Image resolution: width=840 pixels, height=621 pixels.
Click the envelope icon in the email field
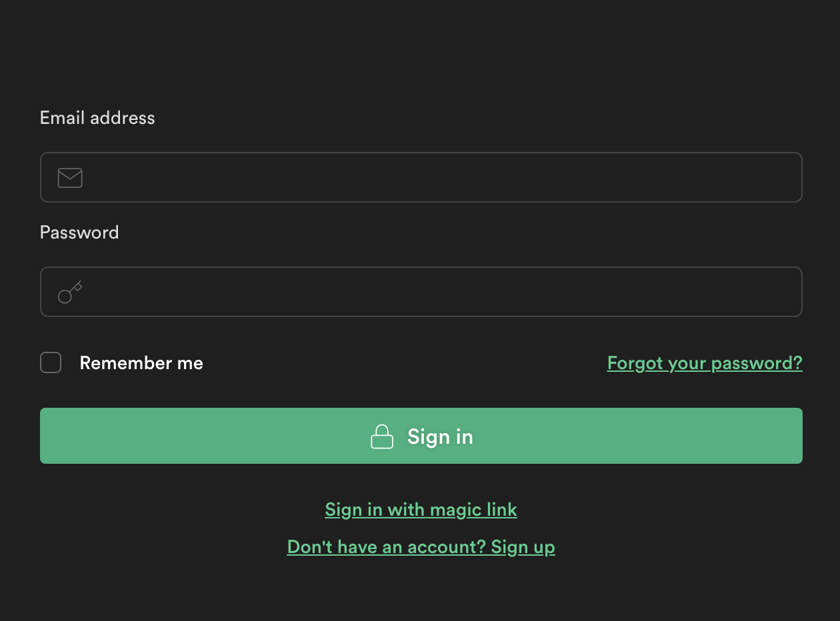pos(70,178)
